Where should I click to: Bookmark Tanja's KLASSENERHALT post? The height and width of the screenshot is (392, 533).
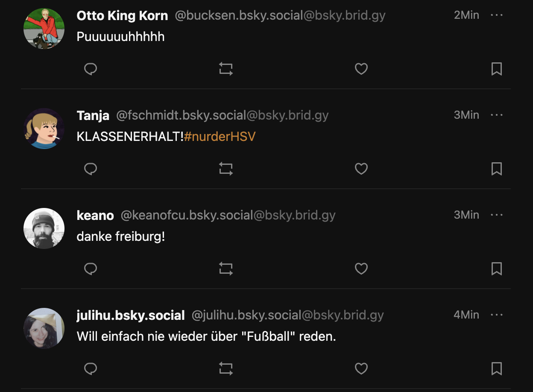(x=497, y=169)
